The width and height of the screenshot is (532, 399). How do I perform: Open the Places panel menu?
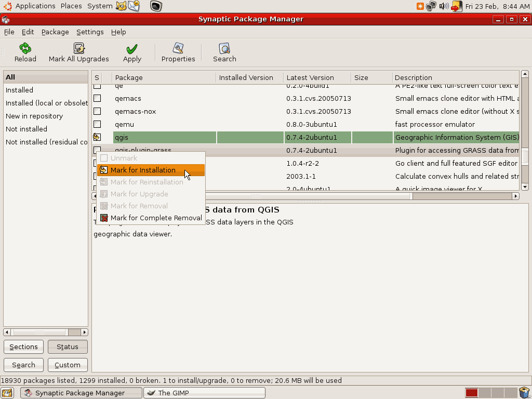coord(71,6)
